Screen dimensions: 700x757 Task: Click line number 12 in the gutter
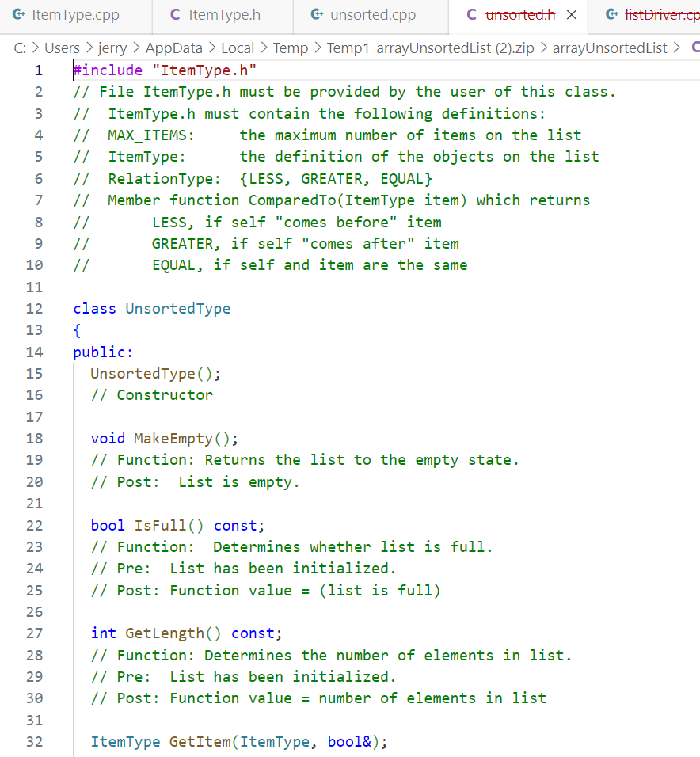(x=35, y=309)
